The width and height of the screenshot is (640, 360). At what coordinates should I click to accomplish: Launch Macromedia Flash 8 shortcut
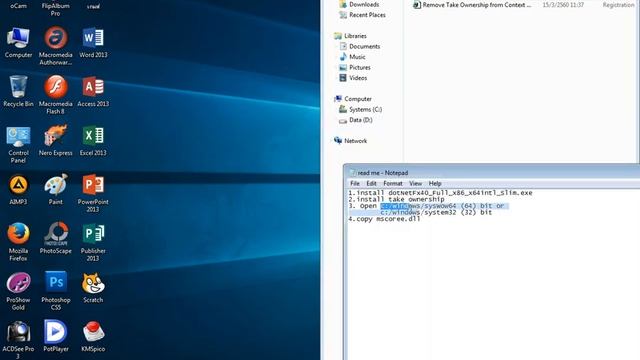[56, 95]
